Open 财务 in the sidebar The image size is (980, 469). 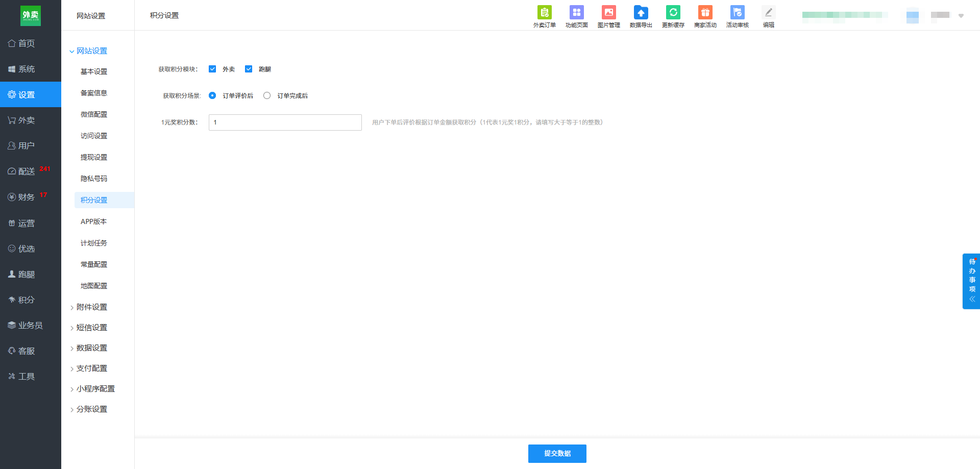coord(31,197)
